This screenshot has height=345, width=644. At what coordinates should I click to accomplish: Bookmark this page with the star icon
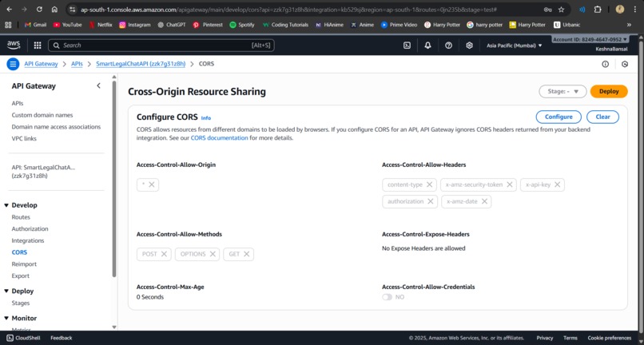coord(561,10)
